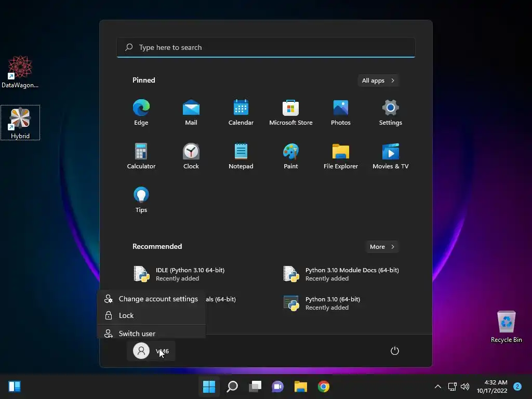Open Microsoft Store from pinned apps
This screenshot has width=532, height=399.
pos(291,113)
